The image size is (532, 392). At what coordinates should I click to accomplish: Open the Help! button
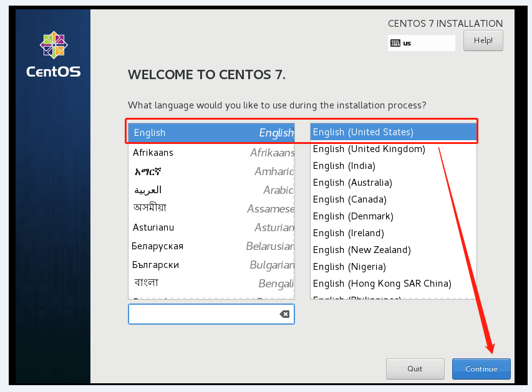click(483, 41)
